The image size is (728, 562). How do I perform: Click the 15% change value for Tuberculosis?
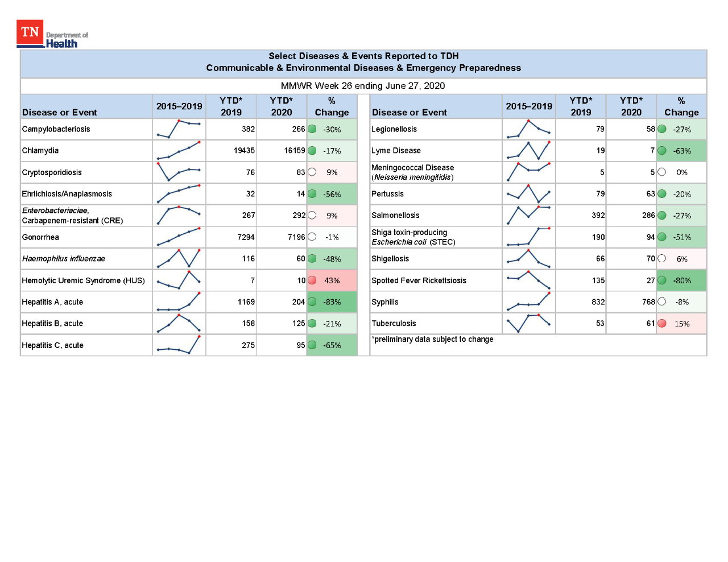[682, 324]
